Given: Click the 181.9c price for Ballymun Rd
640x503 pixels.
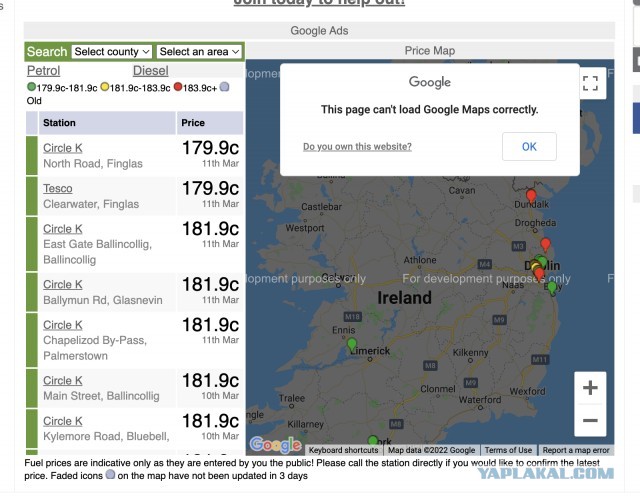Looking at the screenshot, I should (210, 284).
